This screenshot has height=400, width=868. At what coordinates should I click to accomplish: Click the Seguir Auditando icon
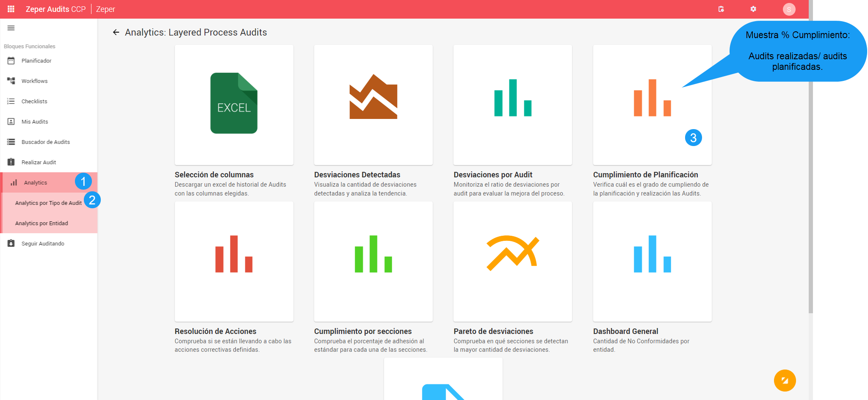tap(11, 243)
